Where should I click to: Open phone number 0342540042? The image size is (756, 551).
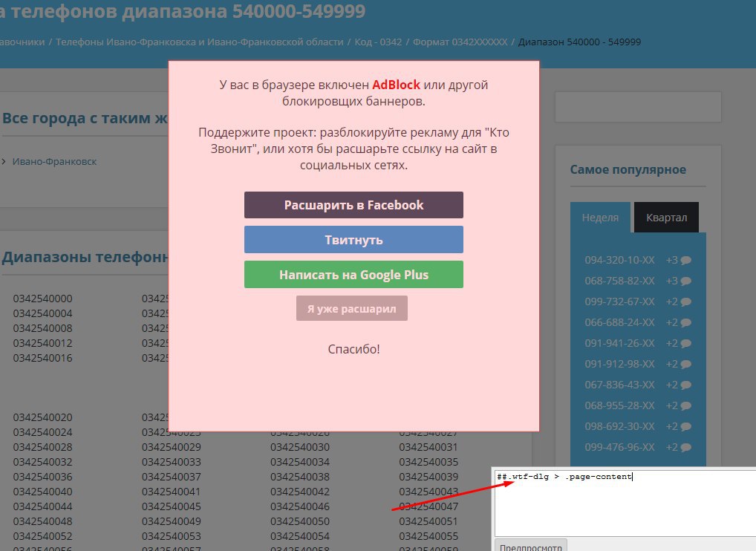click(300, 492)
